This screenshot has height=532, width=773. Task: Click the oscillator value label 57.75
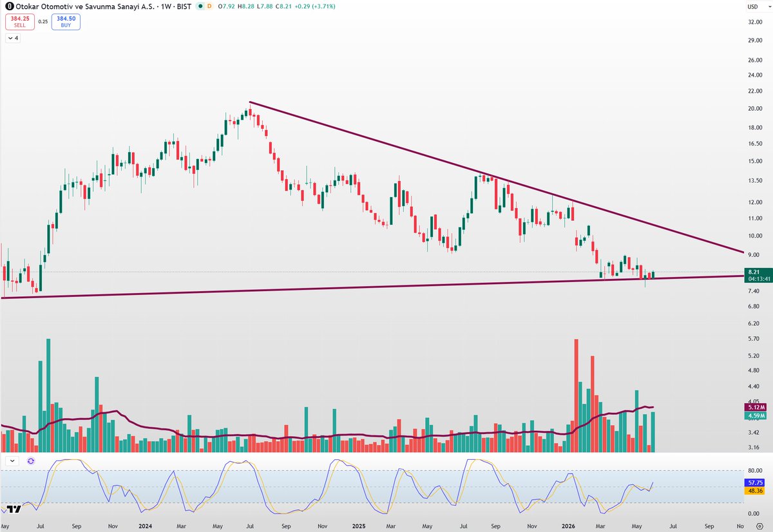point(754,482)
